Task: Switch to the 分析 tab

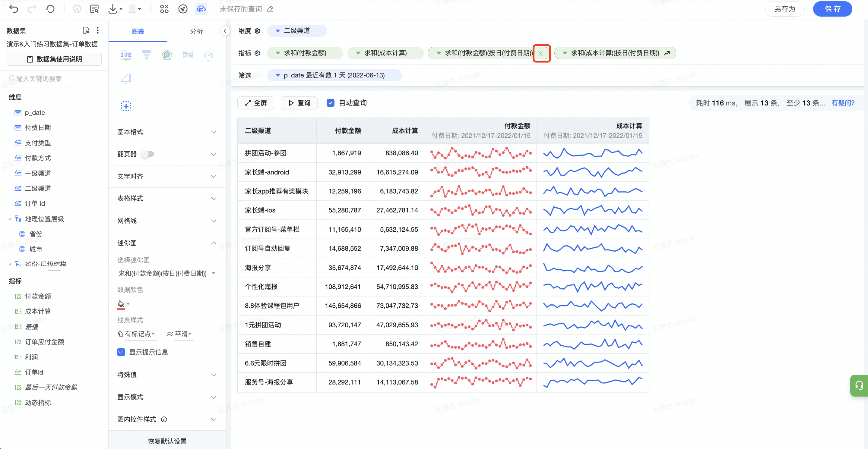Action: [x=196, y=31]
